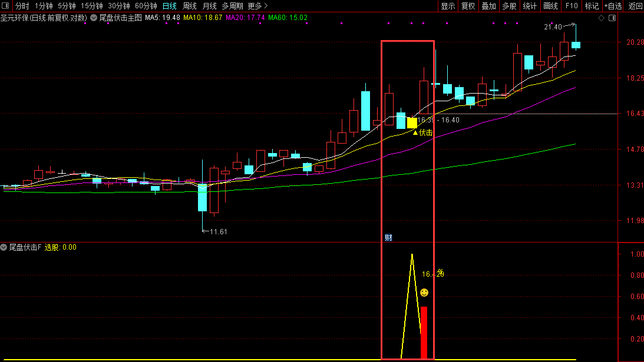Open the 多股 multi-stock view

(x=509, y=6)
